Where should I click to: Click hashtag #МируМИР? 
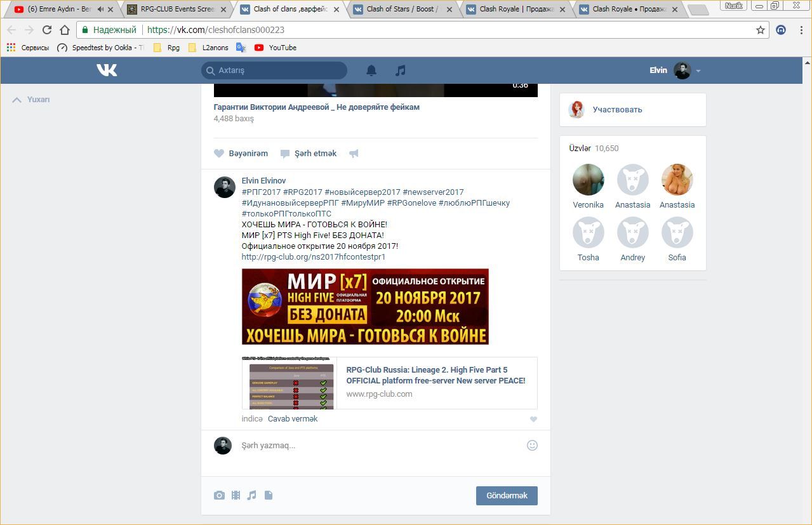(363, 203)
